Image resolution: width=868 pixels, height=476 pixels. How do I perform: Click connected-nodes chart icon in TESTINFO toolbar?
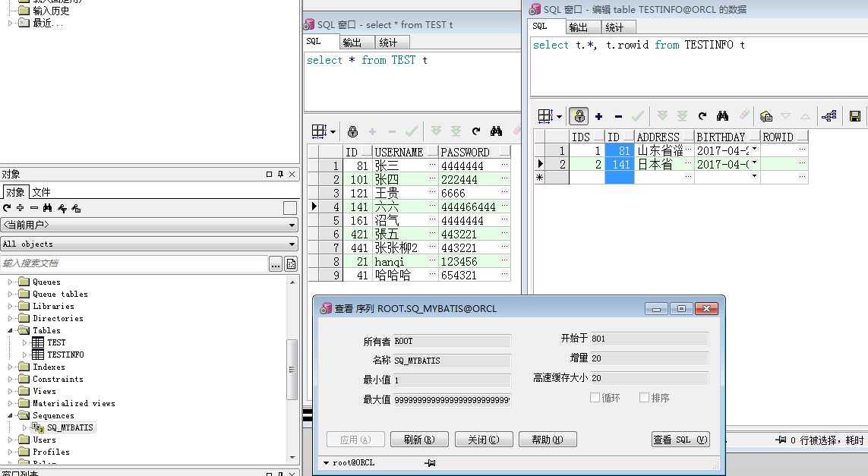coord(829,115)
